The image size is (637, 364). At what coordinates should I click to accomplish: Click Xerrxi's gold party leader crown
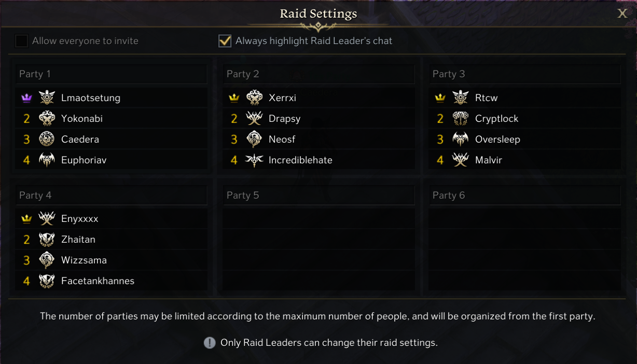tap(234, 98)
